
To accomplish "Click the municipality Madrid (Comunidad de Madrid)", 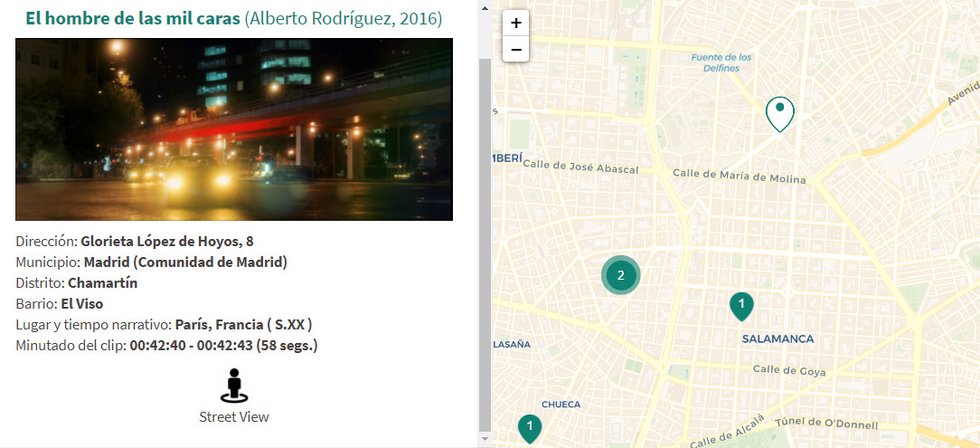I will pos(185,262).
